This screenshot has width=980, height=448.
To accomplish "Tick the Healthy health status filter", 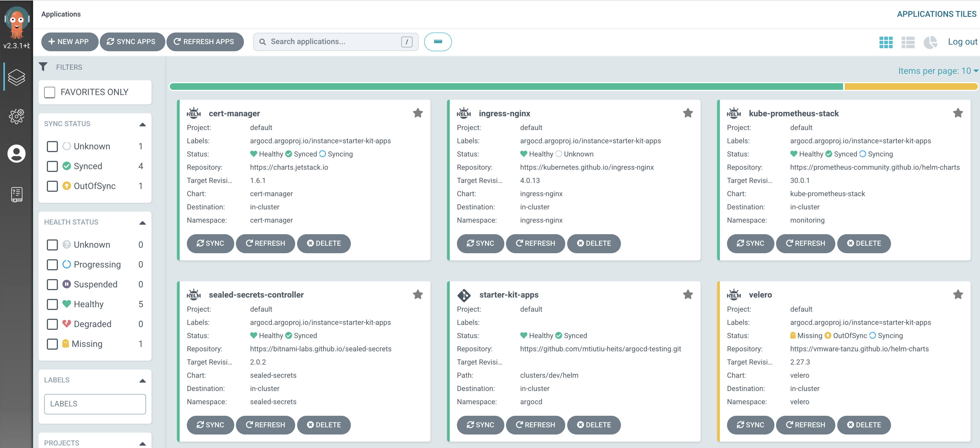I will 52,304.
